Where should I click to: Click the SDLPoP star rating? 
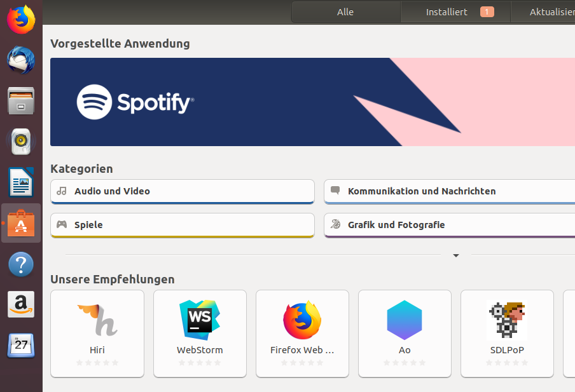pos(507,363)
